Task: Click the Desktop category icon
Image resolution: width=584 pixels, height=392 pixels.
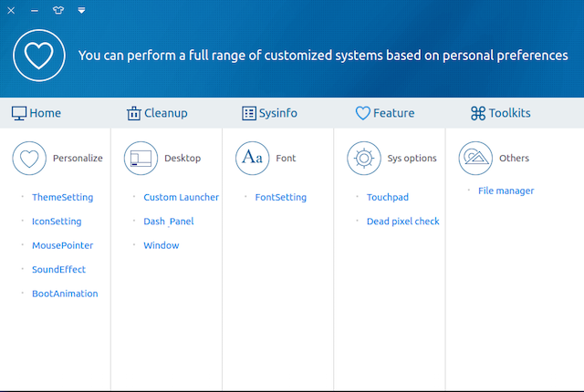Action: coord(141,158)
